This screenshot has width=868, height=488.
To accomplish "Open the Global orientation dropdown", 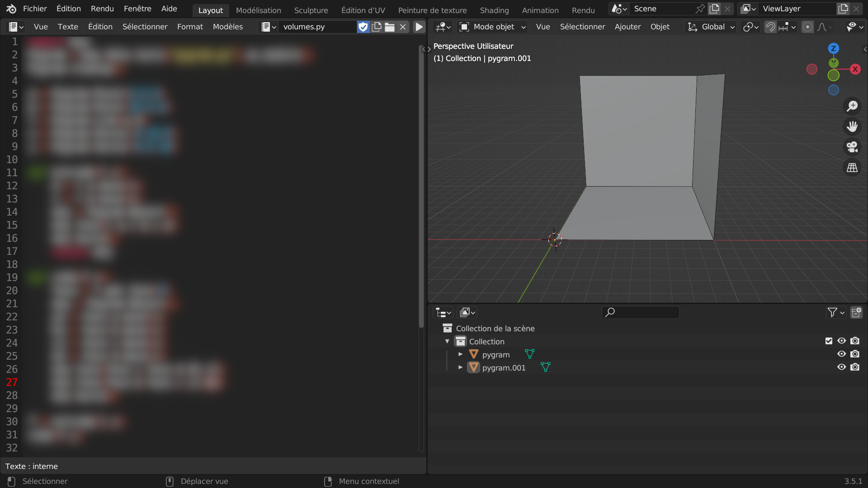I will (711, 27).
